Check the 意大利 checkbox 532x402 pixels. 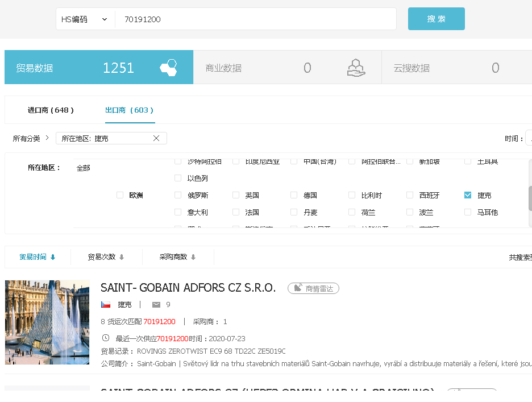(178, 212)
